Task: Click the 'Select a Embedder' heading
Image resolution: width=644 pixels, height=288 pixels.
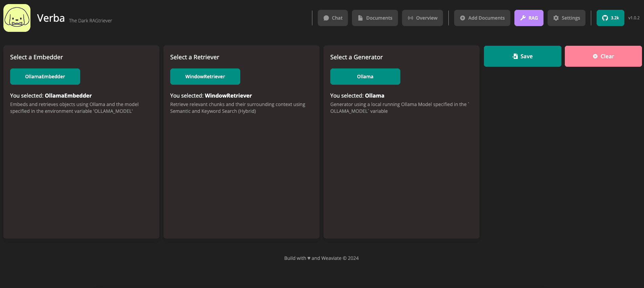Action: click(37, 57)
